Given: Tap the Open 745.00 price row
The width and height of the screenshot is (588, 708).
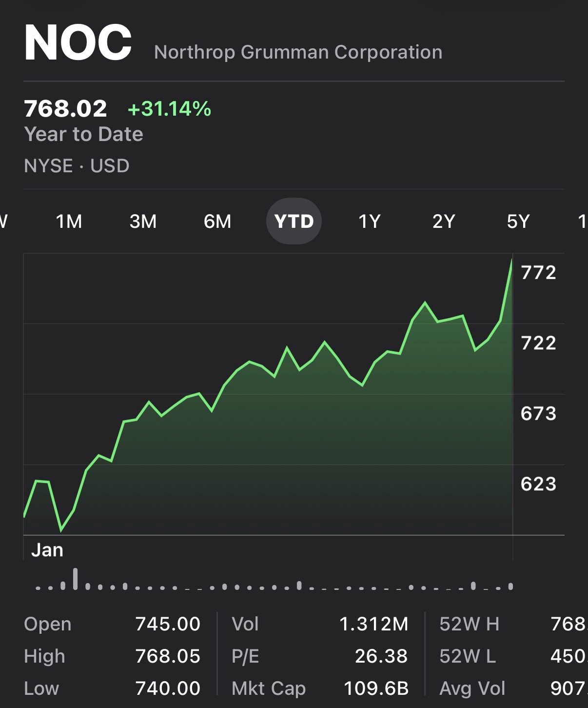Looking at the screenshot, I should [x=112, y=624].
